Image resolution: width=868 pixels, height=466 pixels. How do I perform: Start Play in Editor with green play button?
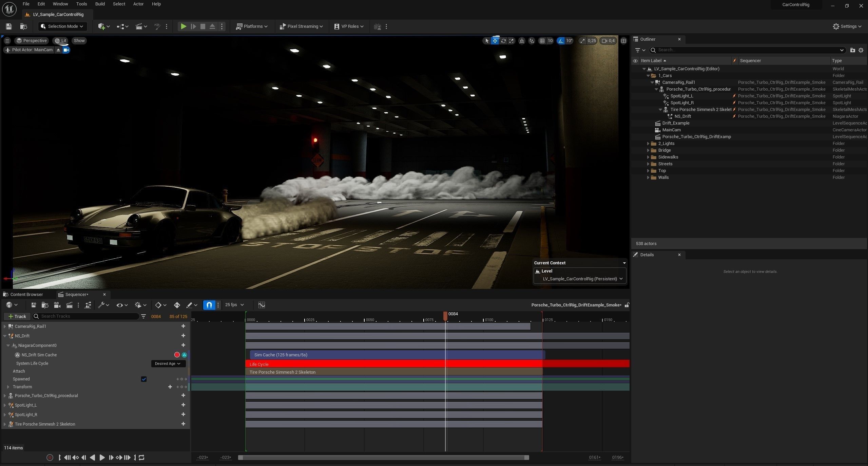pos(183,26)
